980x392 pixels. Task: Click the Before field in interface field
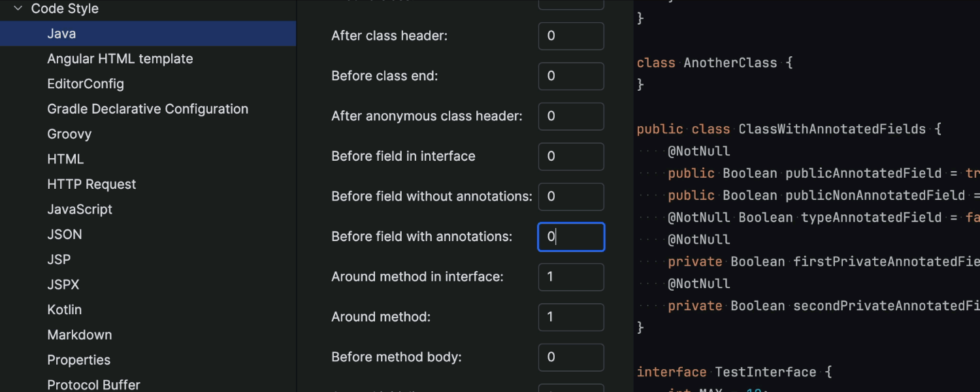pyautogui.click(x=571, y=156)
